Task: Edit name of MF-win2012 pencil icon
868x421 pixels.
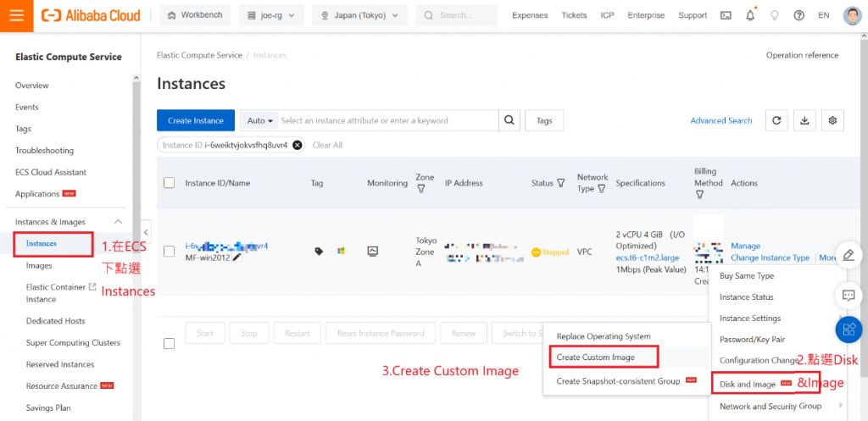Action: click(x=237, y=258)
